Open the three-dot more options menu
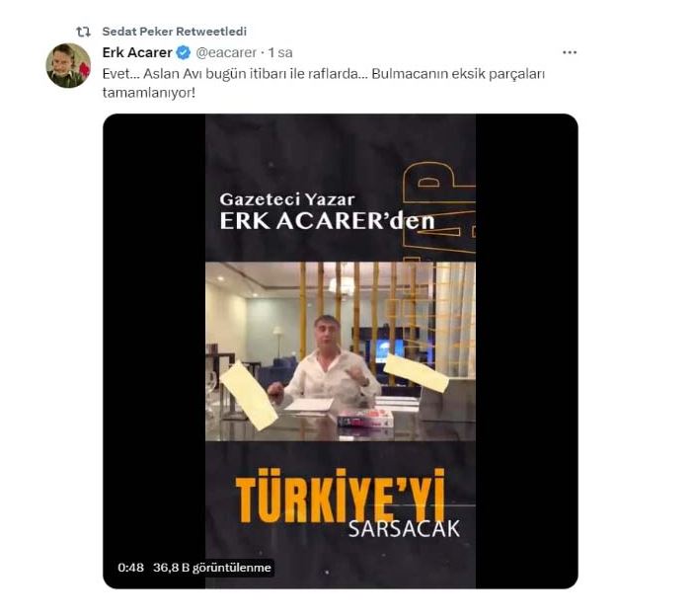This screenshot has height=616, width=695. point(569,52)
